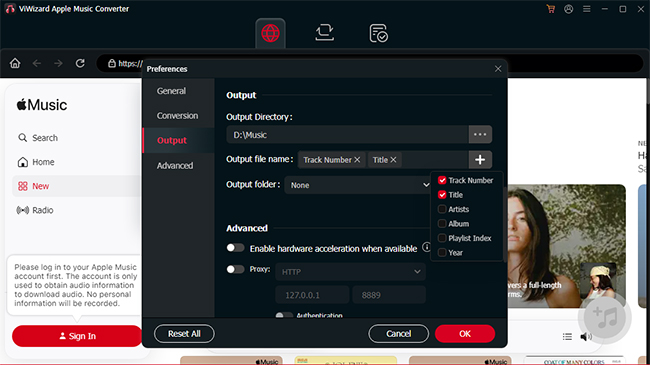
Task: Click the red Sign In button
Action: 77,336
